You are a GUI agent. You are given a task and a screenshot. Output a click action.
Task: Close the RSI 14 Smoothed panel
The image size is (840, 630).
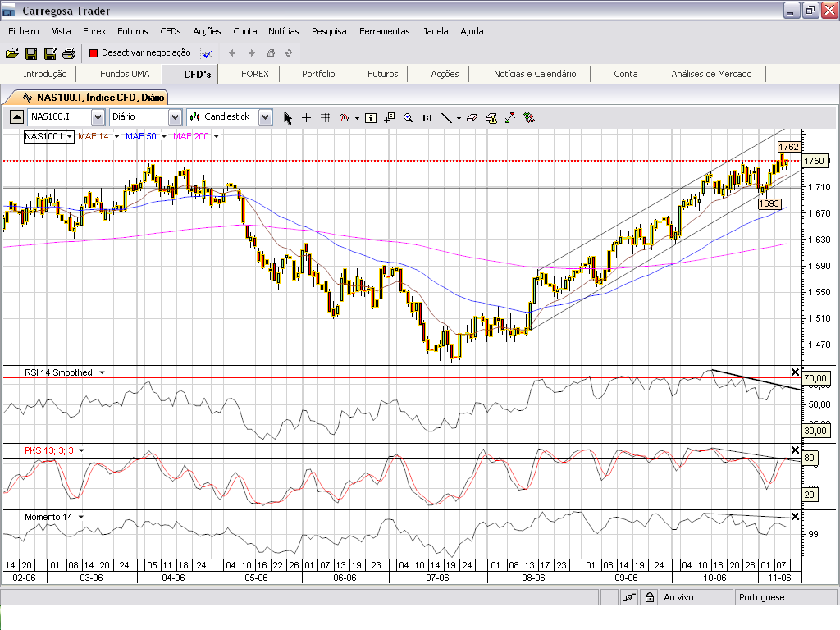pos(794,372)
